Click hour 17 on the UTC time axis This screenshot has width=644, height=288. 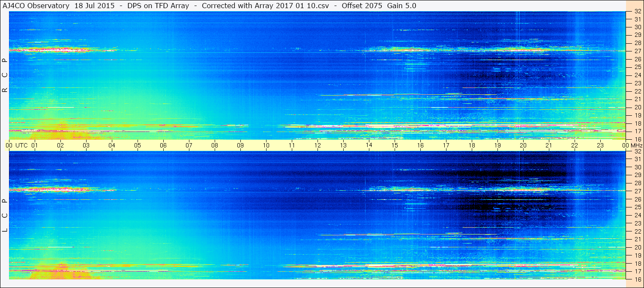point(446,145)
